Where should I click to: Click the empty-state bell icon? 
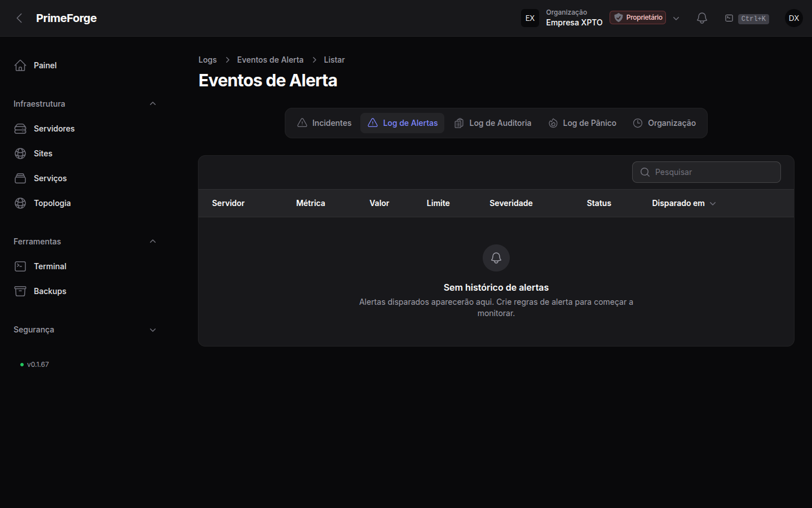point(496,258)
